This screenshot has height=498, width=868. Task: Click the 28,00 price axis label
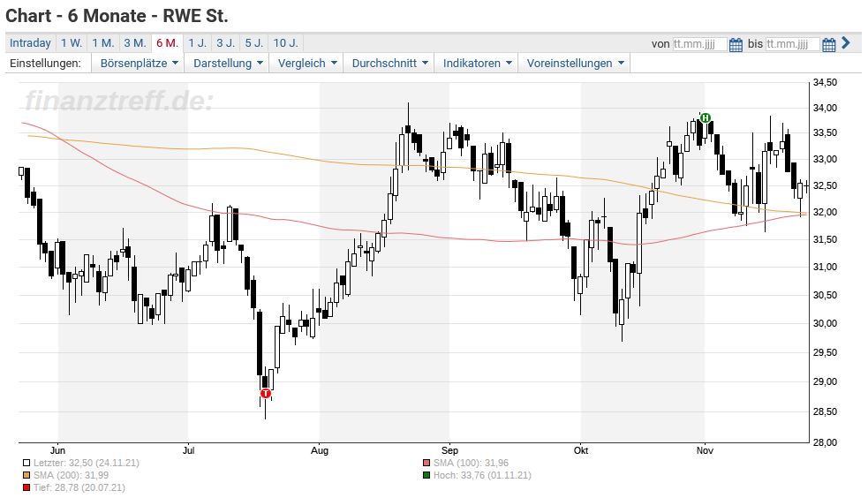[x=825, y=442]
